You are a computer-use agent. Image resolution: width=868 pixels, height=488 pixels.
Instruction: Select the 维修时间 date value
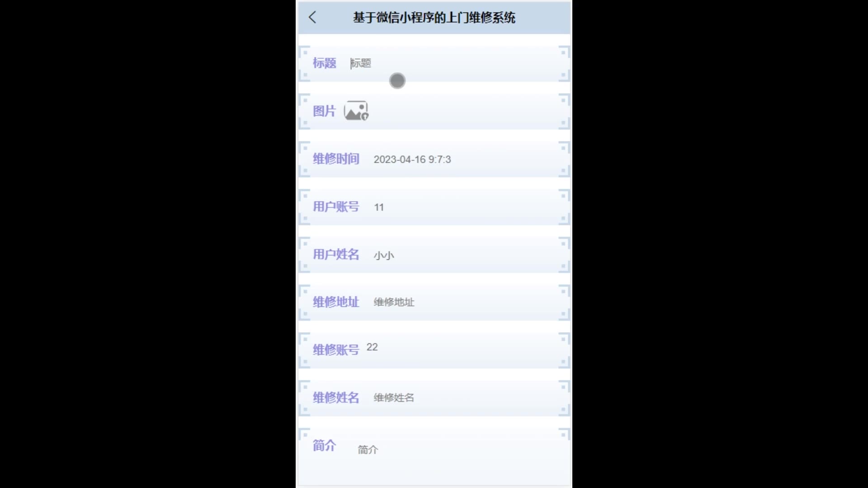[412, 160]
